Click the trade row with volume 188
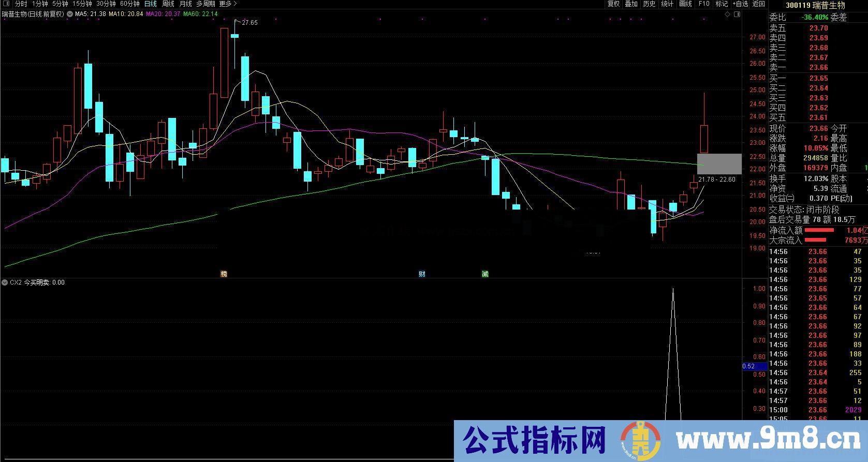 (816, 354)
